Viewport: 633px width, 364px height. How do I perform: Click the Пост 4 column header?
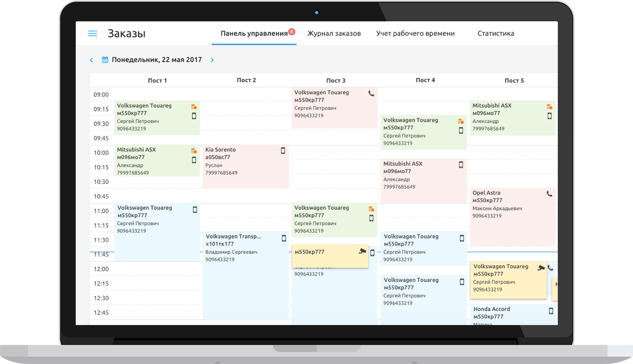coord(425,80)
